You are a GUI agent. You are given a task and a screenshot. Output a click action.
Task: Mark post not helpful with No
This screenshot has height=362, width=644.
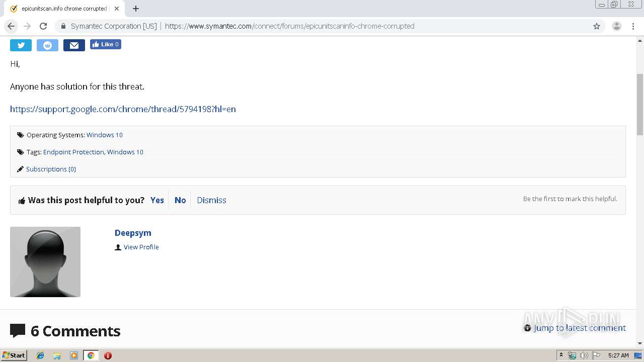[x=180, y=200]
